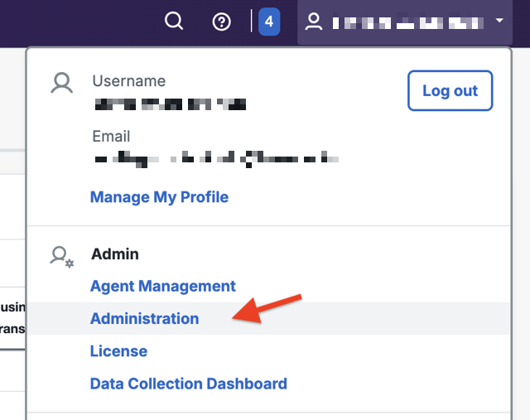This screenshot has height=420, width=530.
Task: Click the Username label text
Action: (128, 81)
